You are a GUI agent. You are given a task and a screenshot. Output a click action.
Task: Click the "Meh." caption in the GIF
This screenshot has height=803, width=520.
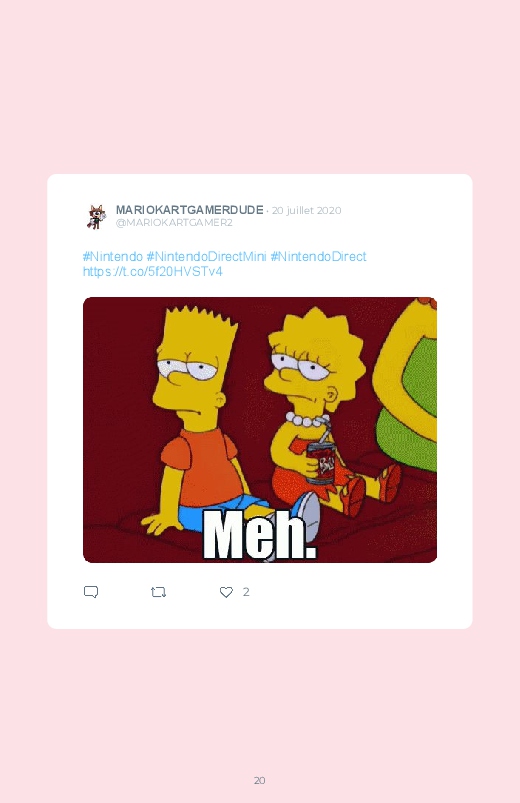(x=260, y=536)
